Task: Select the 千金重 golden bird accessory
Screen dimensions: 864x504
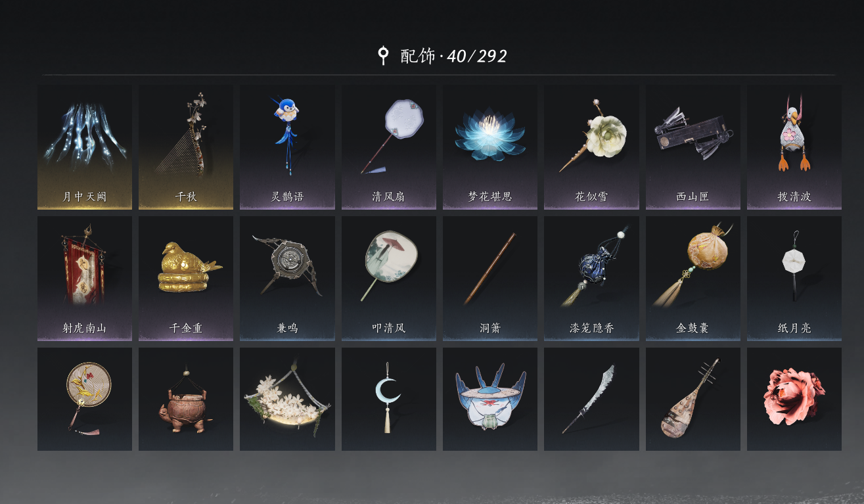Action: pyautogui.click(x=186, y=279)
